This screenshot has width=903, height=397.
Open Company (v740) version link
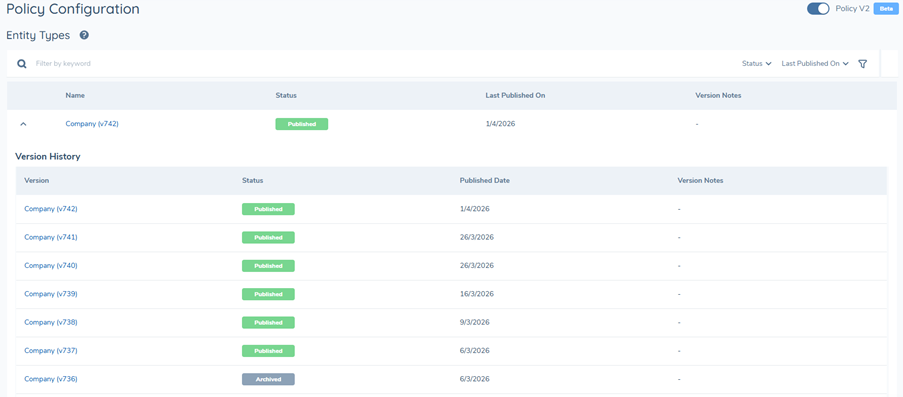51,266
